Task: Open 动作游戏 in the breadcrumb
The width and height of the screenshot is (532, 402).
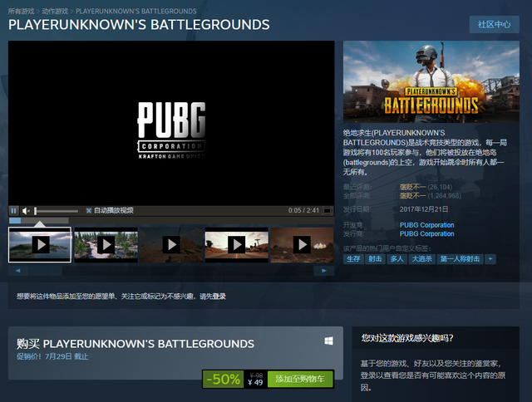Action: (x=55, y=11)
